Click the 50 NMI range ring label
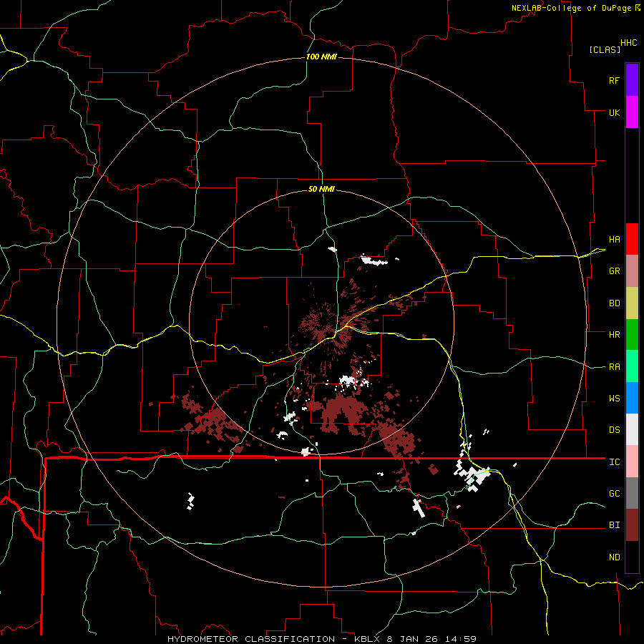Viewport: 644px width, 644px height. pyautogui.click(x=321, y=189)
